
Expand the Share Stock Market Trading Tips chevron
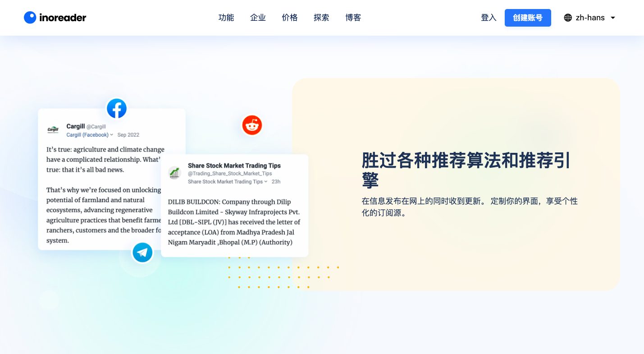(x=266, y=182)
